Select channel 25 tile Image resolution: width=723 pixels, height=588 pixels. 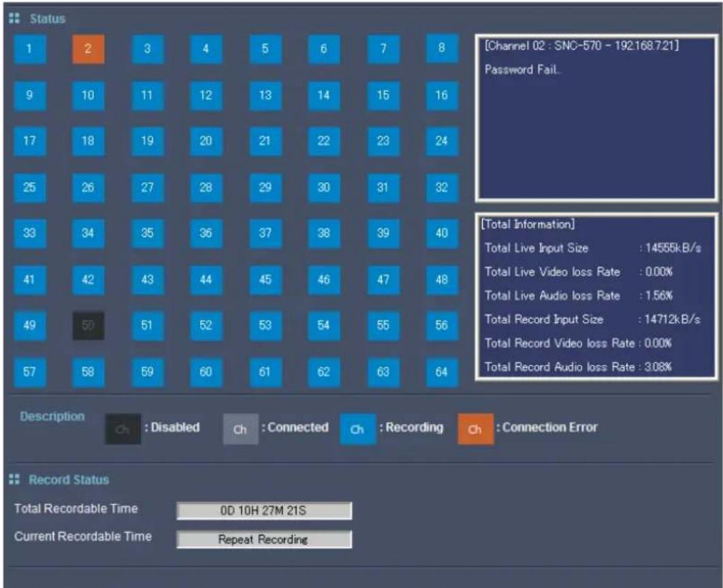(29, 188)
